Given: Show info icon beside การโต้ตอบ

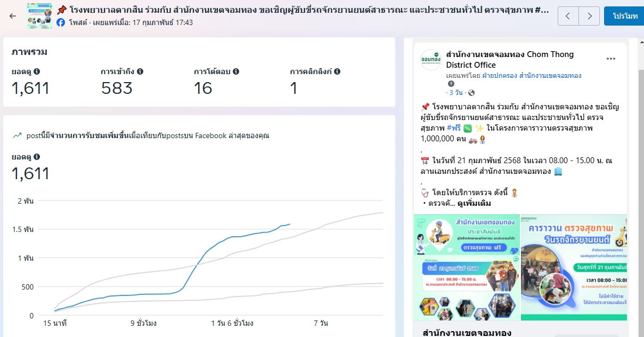Looking at the screenshot, I should 236,71.
